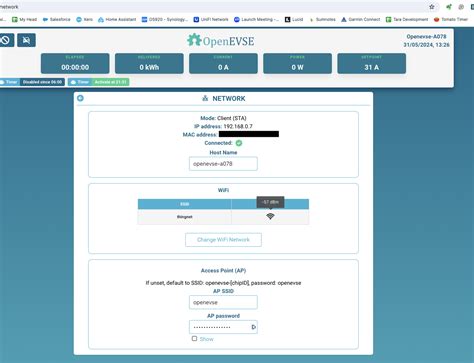This screenshot has width=474, height=363.
Task: Click into the Host Name field
Action: click(223, 164)
